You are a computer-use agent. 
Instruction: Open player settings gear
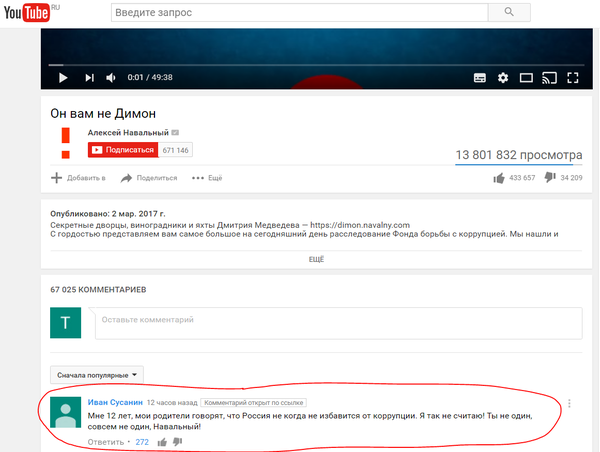[x=503, y=77]
